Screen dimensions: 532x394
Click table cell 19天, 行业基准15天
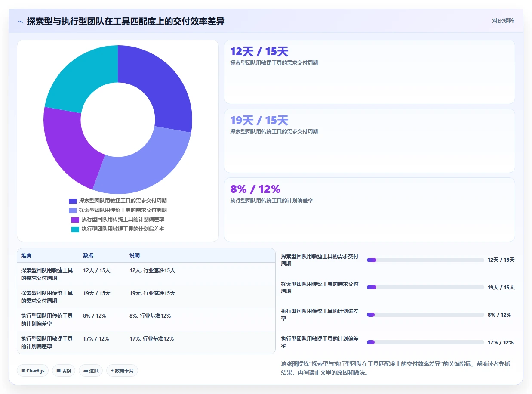[152, 293]
